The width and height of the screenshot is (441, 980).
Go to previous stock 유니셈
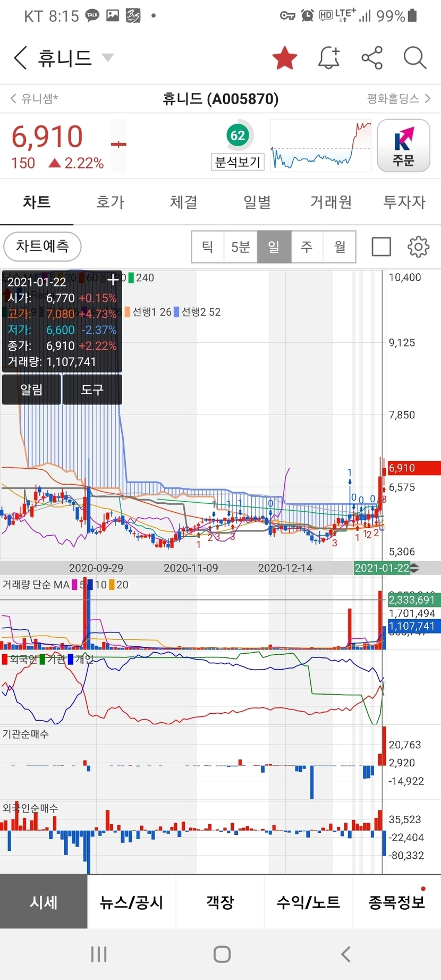[x=35, y=98]
